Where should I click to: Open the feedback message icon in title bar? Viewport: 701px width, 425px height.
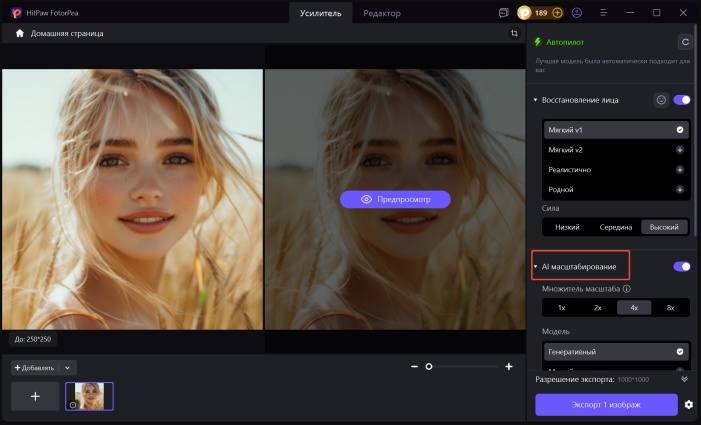tap(504, 13)
